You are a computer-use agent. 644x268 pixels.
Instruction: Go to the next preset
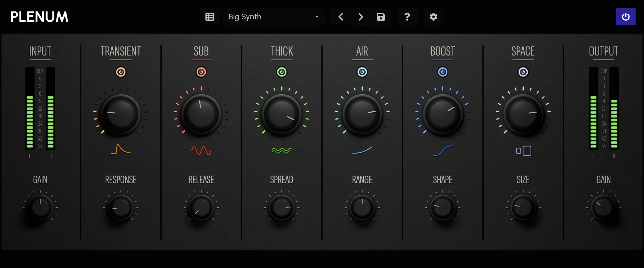click(361, 17)
